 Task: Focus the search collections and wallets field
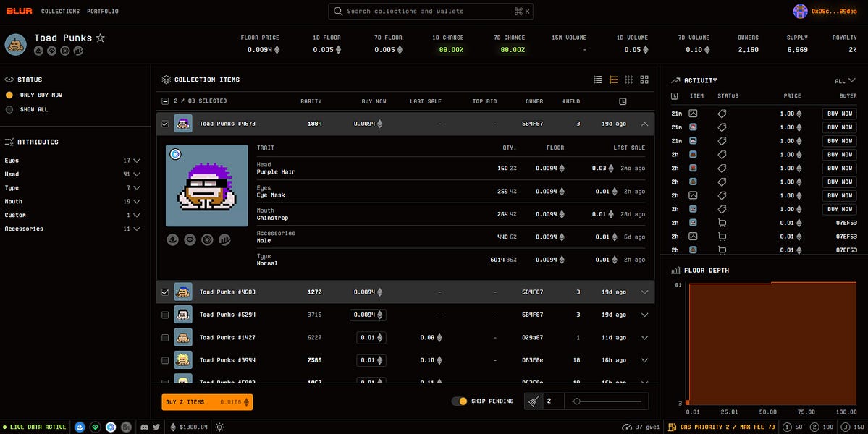coord(431,11)
